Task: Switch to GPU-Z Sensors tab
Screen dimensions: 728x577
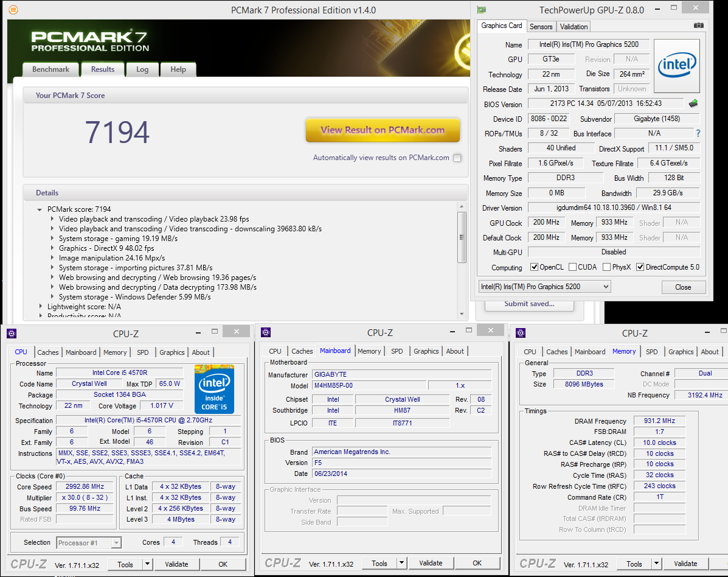Action: point(541,27)
